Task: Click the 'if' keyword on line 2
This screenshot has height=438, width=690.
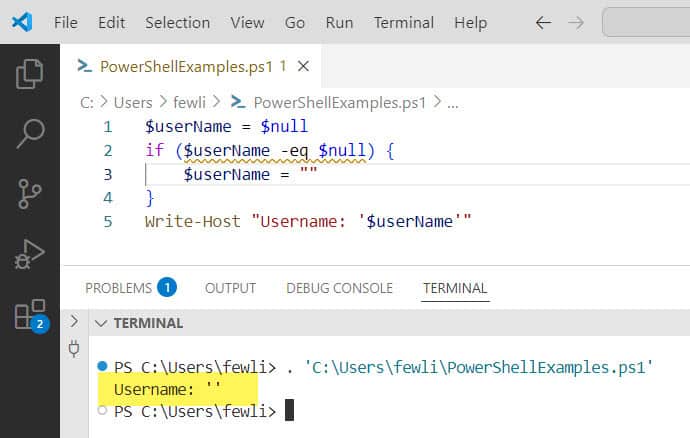Action: pos(154,150)
